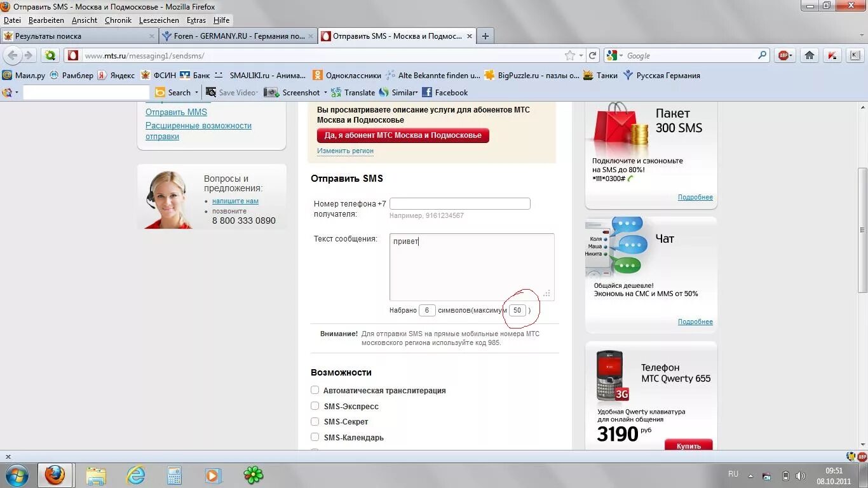Click Подробнее under Пакет 300 SMS
868x488 pixels.
click(x=695, y=197)
